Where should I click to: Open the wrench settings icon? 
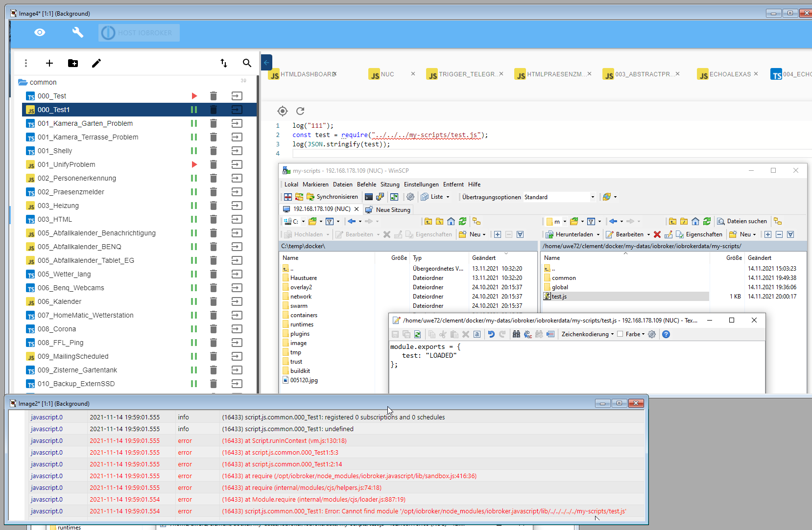point(77,32)
